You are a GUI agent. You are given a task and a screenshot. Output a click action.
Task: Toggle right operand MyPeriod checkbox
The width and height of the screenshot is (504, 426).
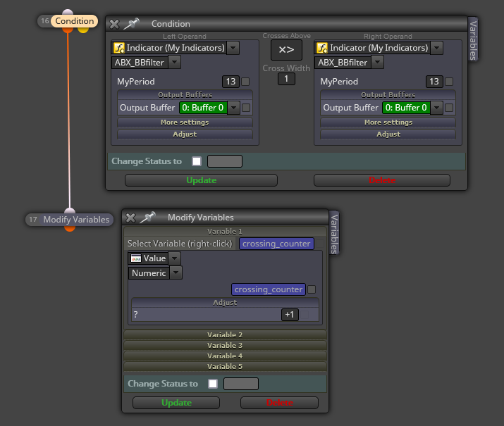449,82
